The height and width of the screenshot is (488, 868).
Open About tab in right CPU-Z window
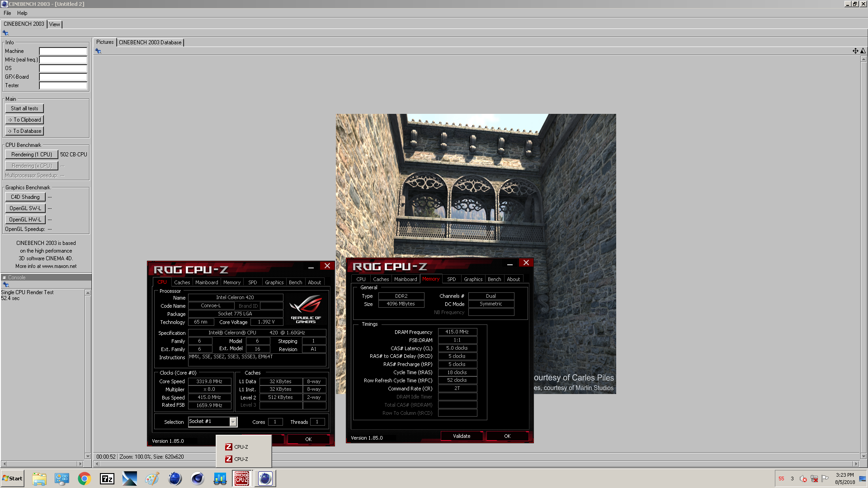pyautogui.click(x=513, y=279)
